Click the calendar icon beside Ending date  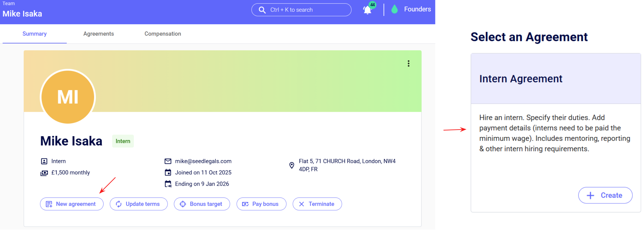(x=168, y=184)
